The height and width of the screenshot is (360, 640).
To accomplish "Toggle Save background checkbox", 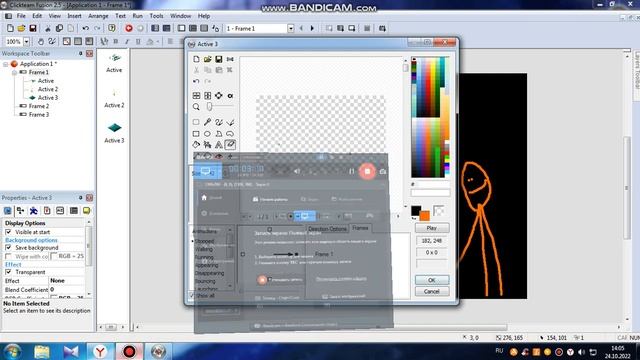I will tap(8, 248).
